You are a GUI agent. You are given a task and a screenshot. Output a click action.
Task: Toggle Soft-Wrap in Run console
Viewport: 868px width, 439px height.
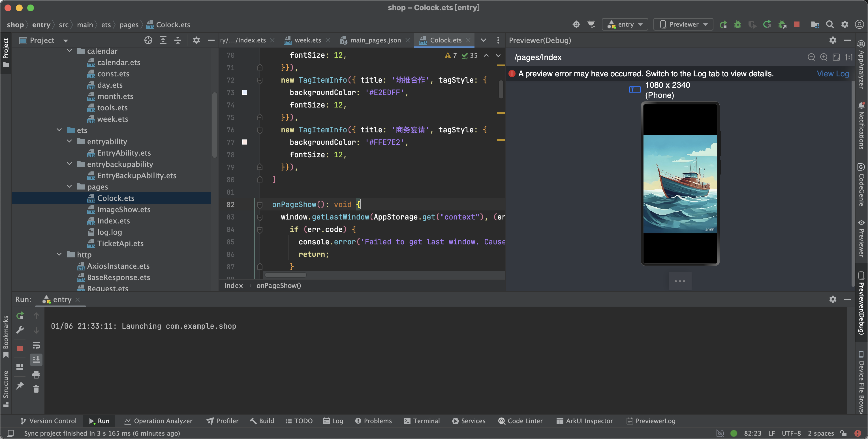tap(36, 345)
